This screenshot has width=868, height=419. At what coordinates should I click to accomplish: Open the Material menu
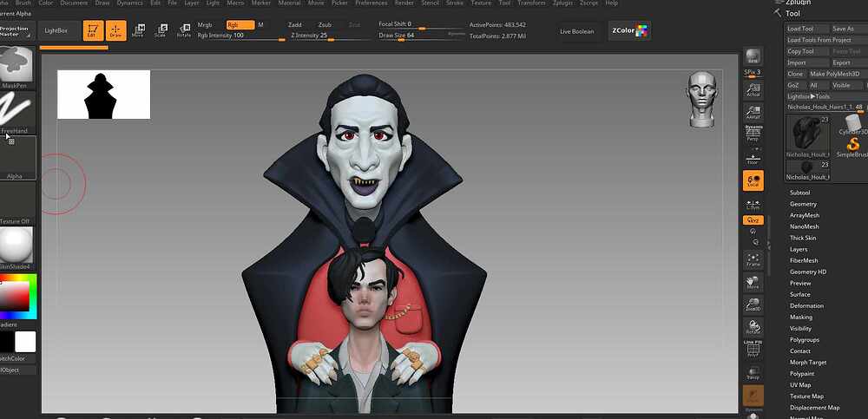[x=290, y=3]
